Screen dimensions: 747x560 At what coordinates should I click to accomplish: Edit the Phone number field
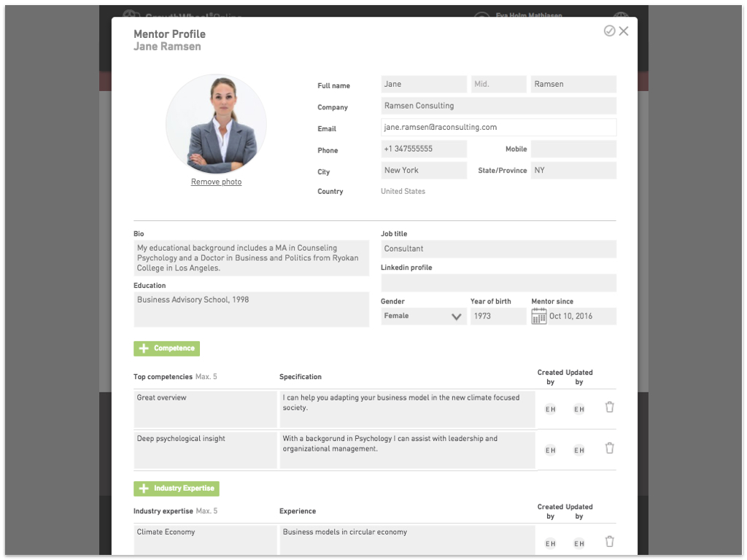pos(424,149)
